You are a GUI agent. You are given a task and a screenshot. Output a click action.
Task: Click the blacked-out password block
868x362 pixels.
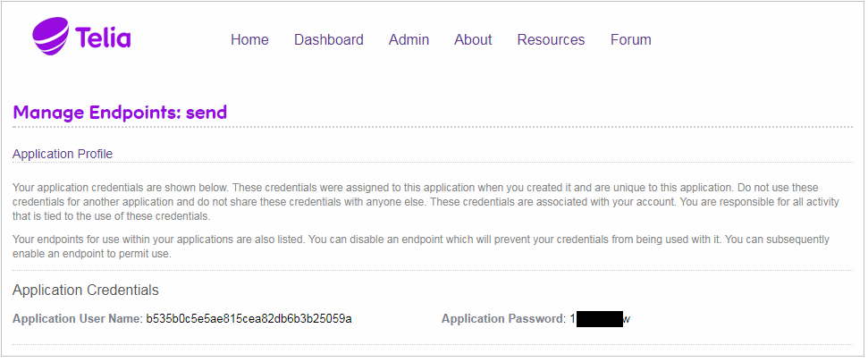600,319
